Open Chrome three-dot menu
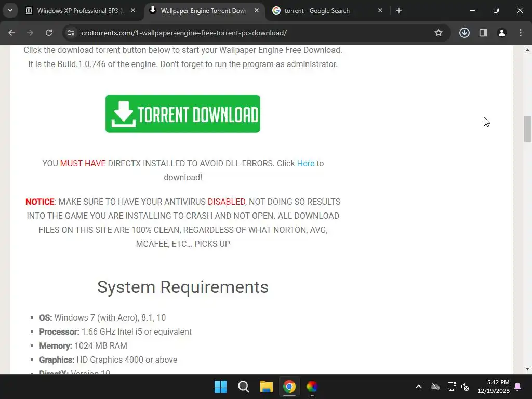Screen dimensions: 532x399 (x=521, y=33)
